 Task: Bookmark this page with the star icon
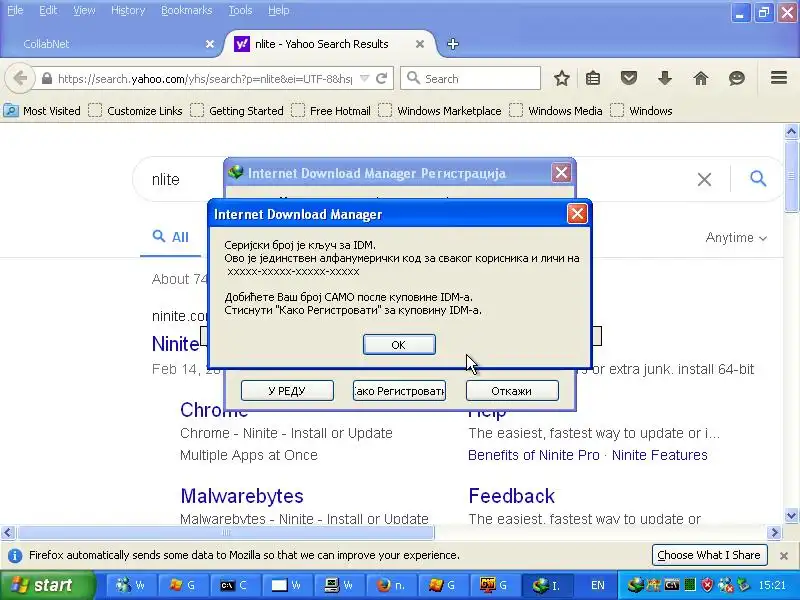click(562, 79)
